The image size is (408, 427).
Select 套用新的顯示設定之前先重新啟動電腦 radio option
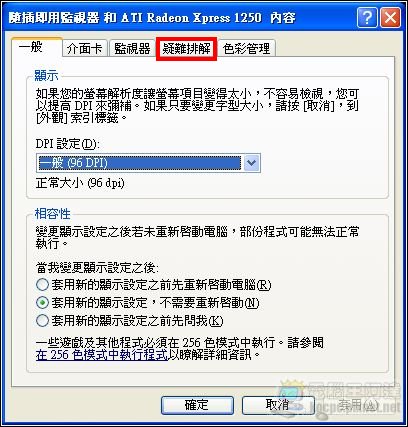(x=153, y=285)
